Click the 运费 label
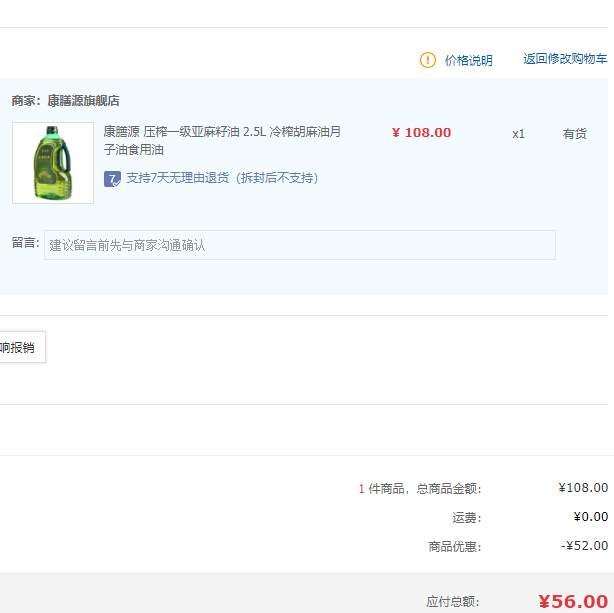Screen dimensions: 614x613 (467, 518)
